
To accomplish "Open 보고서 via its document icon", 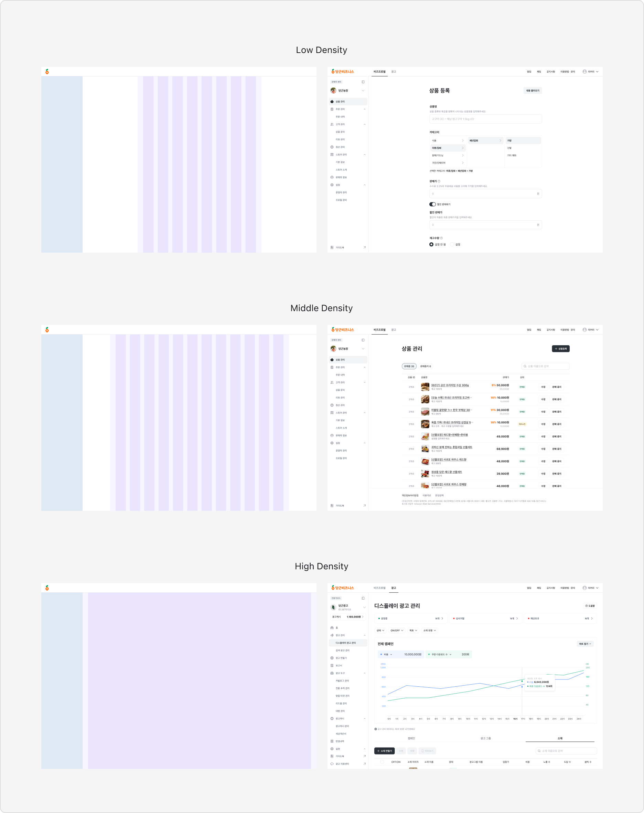I will pos(332,666).
